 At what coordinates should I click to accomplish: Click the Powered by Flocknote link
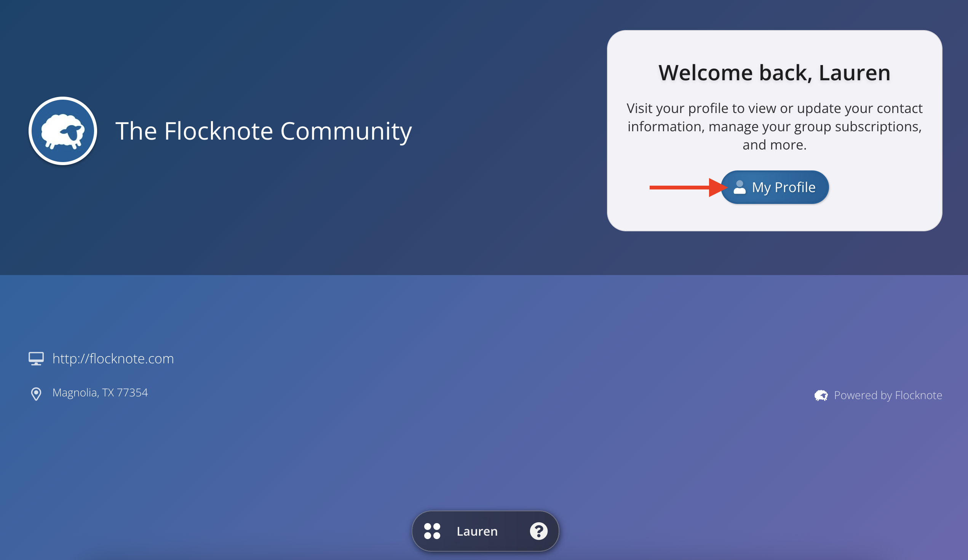click(x=888, y=395)
